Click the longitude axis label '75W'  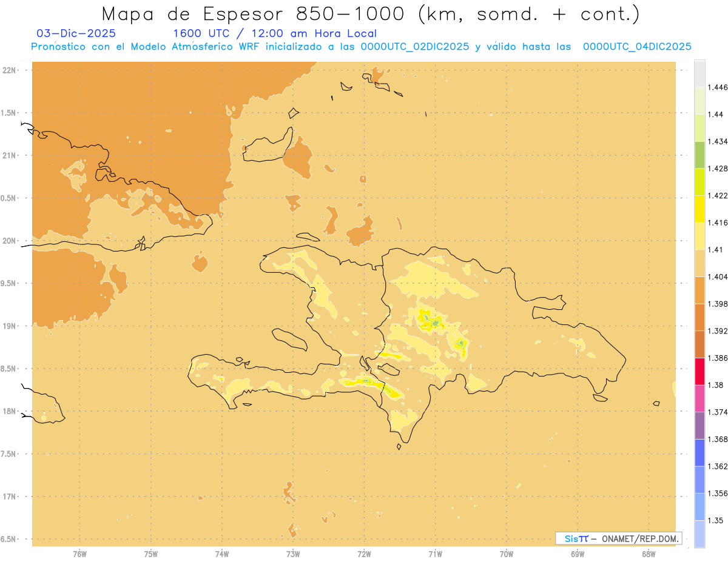(x=151, y=554)
